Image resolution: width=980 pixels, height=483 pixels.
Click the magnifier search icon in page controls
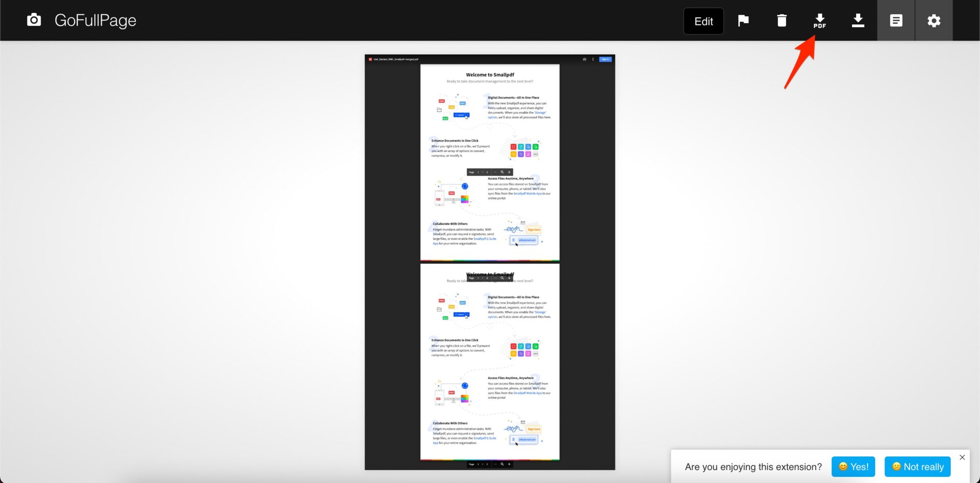(502, 172)
